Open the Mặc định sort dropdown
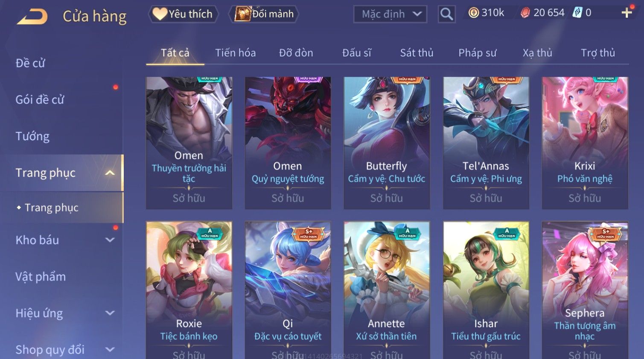644x359 pixels. pos(390,14)
